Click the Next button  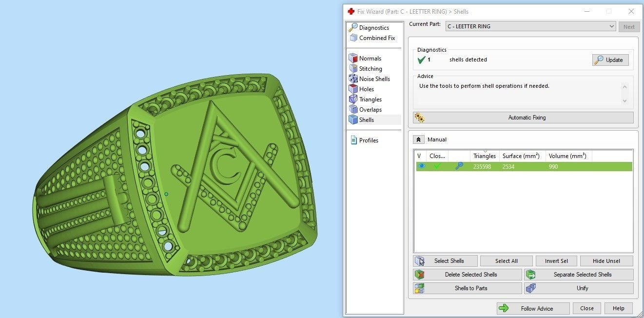click(629, 27)
